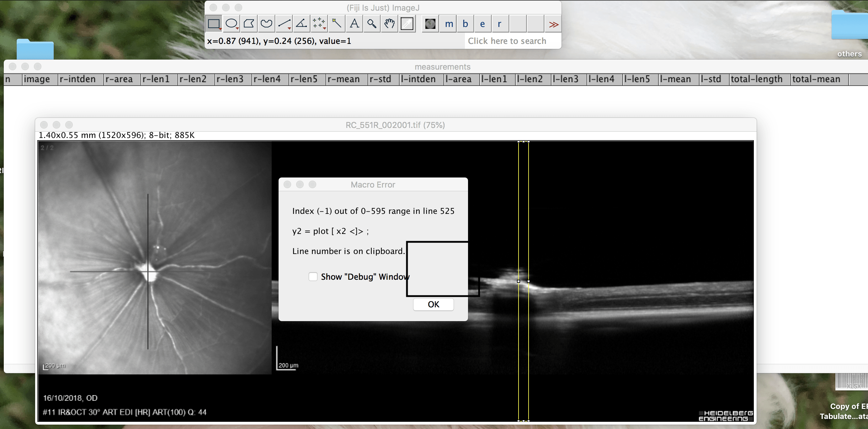868x429 pixels.
Task: Click the 'b' macro toolbar button
Action: pos(466,24)
